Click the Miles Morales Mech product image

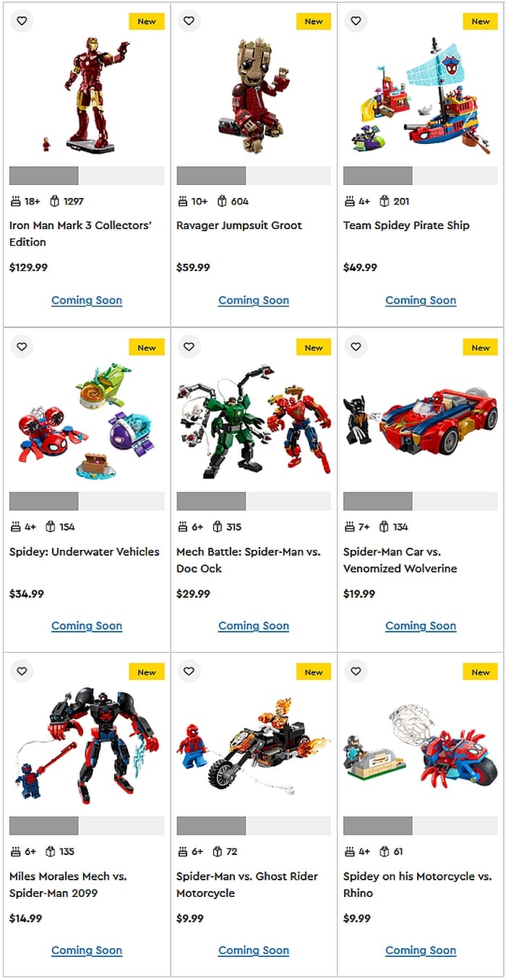[x=87, y=744]
